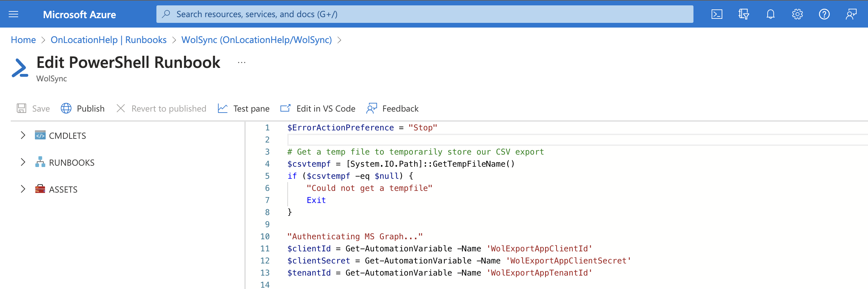
Task: Click the $ErrorActionPreference variable
Action: 340,127
